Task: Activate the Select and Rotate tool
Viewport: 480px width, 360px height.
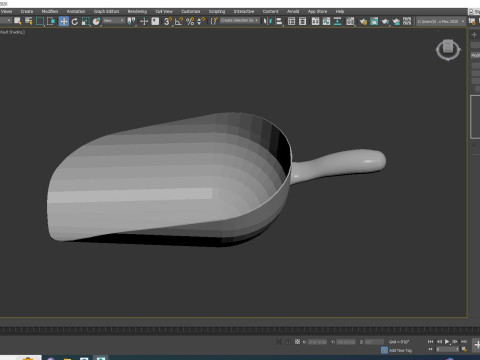Action: [x=75, y=21]
